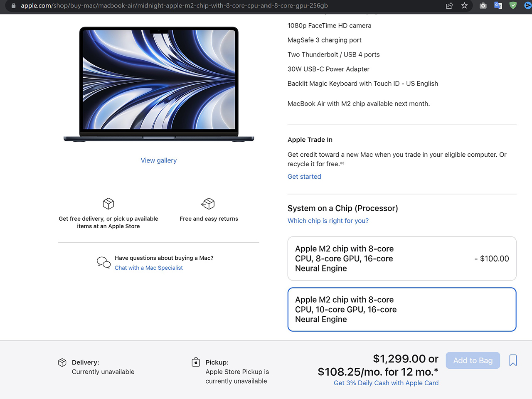
Task: Open the camera screenshot extension
Action: point(483,6)
